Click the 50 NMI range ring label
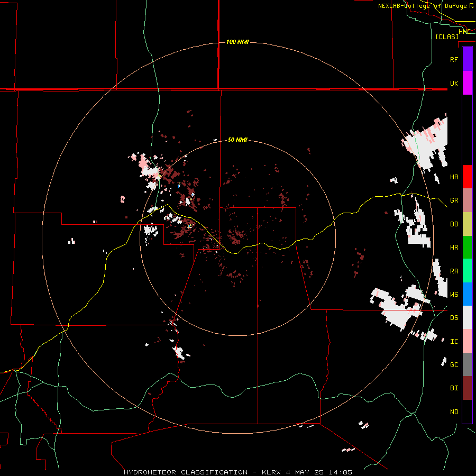 pyautogui.click(x=237, y=140)
